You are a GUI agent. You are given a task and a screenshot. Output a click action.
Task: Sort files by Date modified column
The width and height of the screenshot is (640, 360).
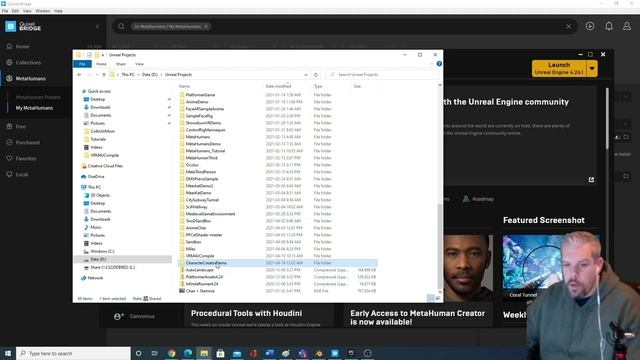coord(278,86)
